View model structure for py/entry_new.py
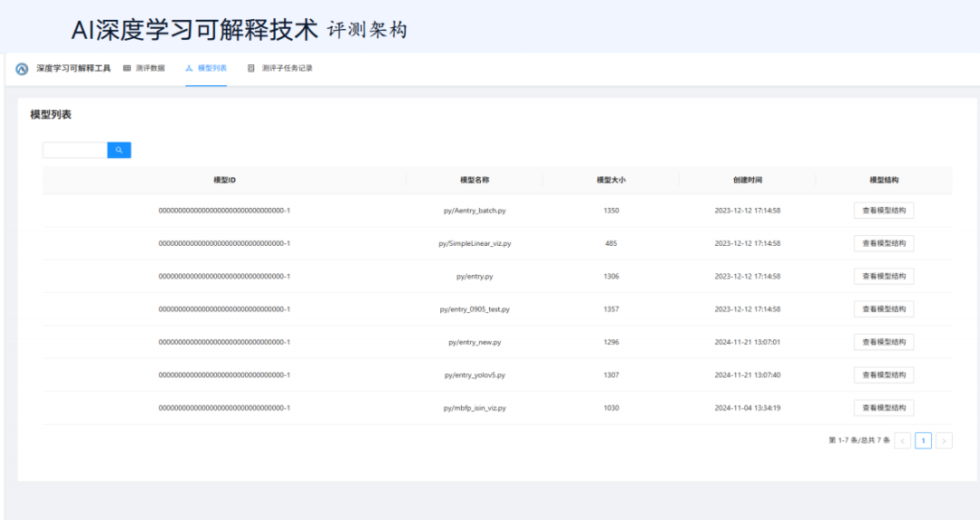Image resolution: width=980 pixels, height=520 pixels. (884, 342)
